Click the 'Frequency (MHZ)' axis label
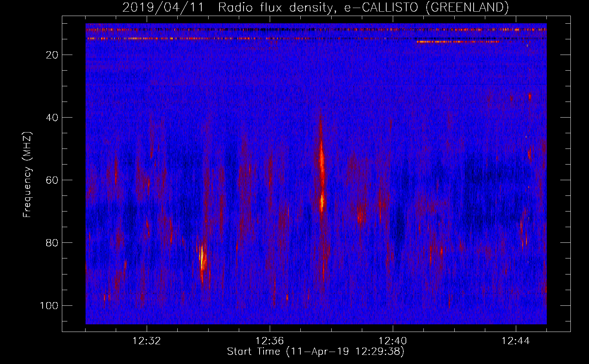 pyautogui.click(x=27, y=174)
